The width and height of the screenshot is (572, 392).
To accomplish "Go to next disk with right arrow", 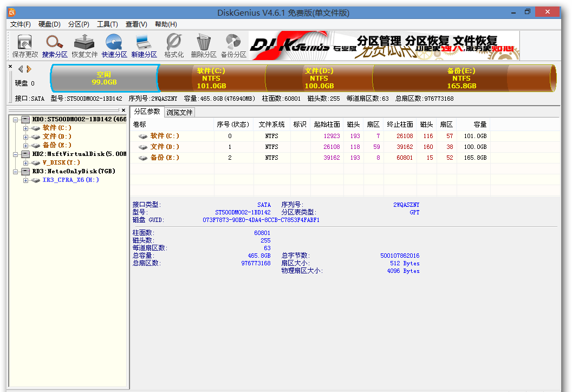I will tap(29, 69).
